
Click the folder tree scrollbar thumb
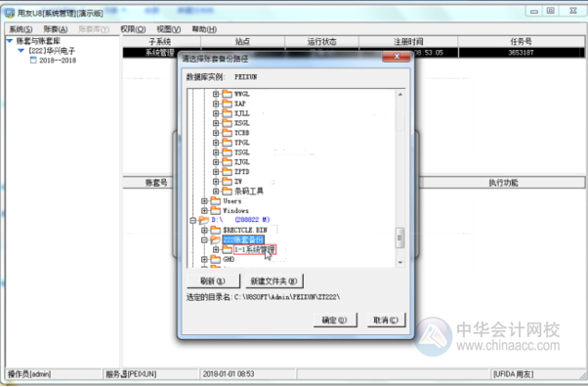point(399,238)
